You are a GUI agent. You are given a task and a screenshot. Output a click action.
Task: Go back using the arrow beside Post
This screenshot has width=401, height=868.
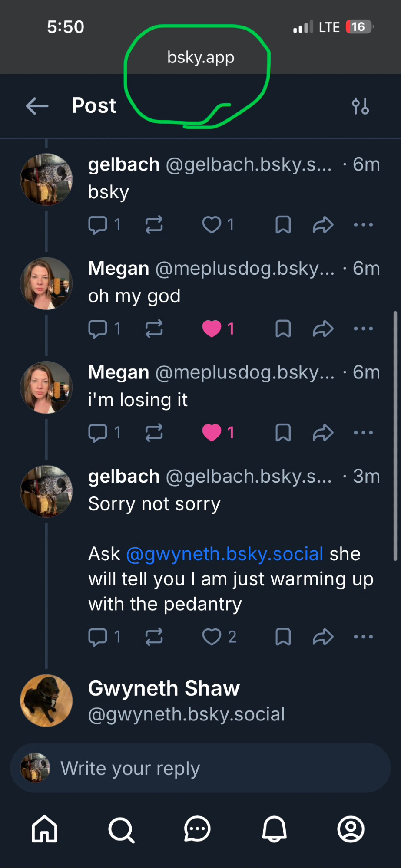(x=37, y=106)
